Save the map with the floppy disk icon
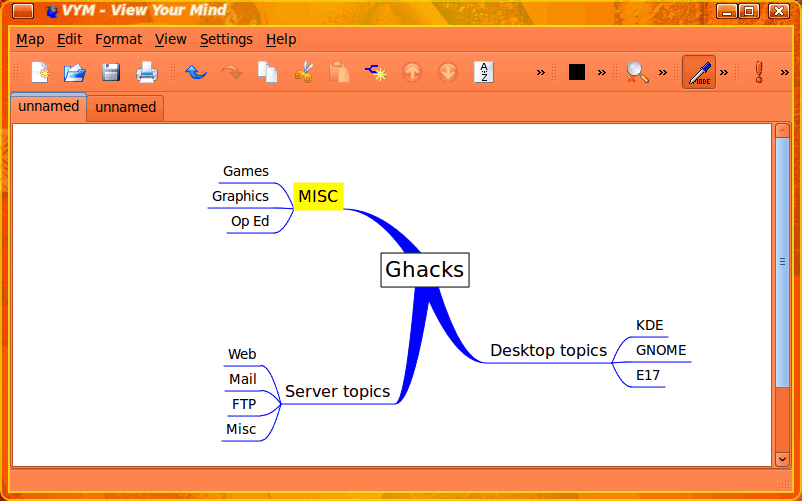 [110, 72]
